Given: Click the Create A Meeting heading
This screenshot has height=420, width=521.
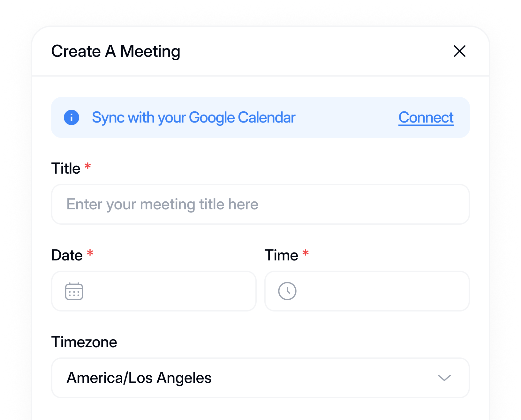Looking at the screenshot, I should pos(116,51).
